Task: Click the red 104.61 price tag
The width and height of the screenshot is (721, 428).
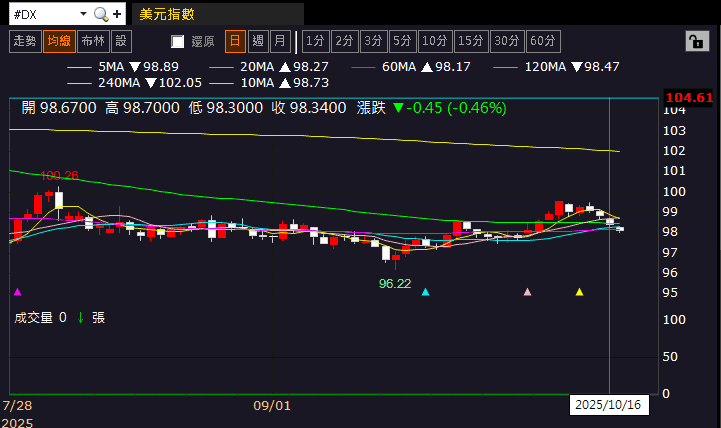Action: point(689,97)
